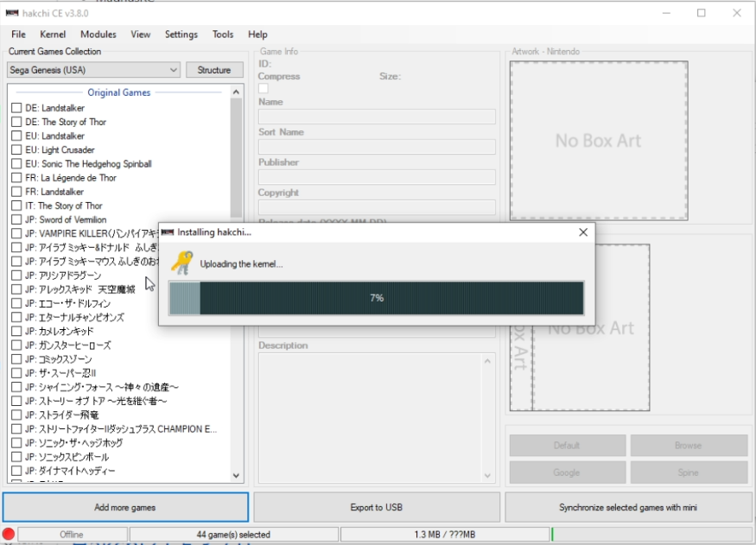Click the key icon in install dialog
This screenshot has width=756, height=545.
coord(182,263)
